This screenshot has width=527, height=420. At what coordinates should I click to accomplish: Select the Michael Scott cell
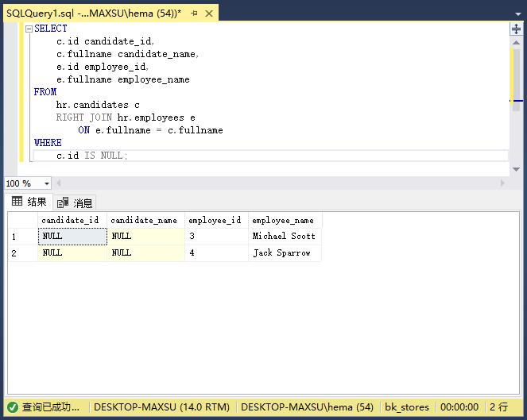click(285, 237)
